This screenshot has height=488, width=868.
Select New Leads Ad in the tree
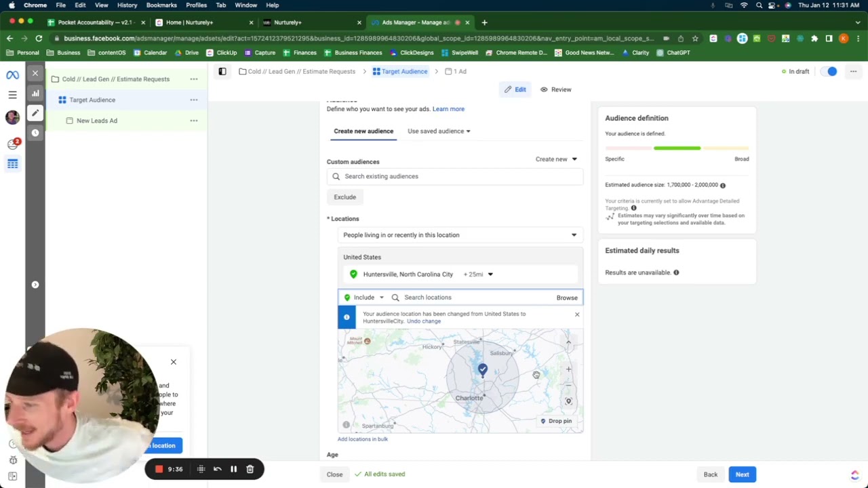pyautogui.click(x=97, y=121)
